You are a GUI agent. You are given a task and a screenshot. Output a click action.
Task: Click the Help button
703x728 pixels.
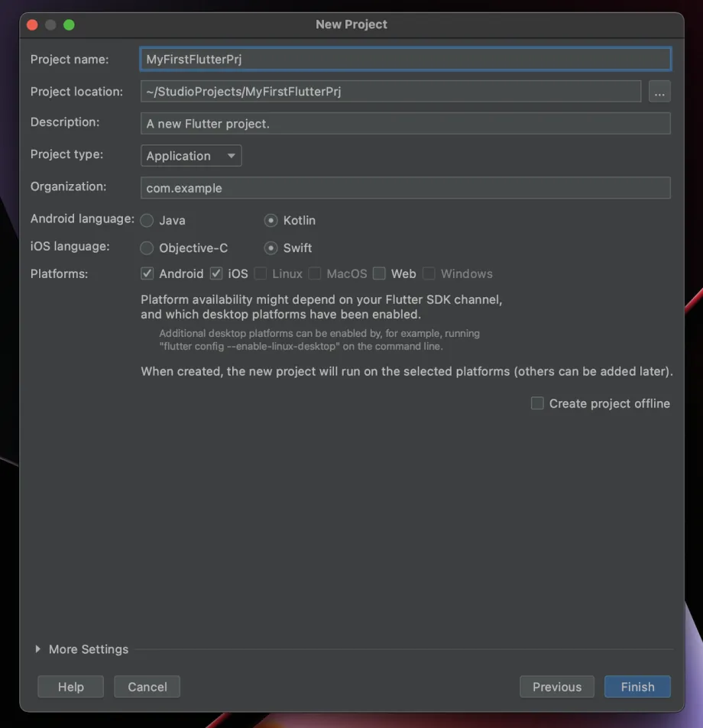point(70,687)
